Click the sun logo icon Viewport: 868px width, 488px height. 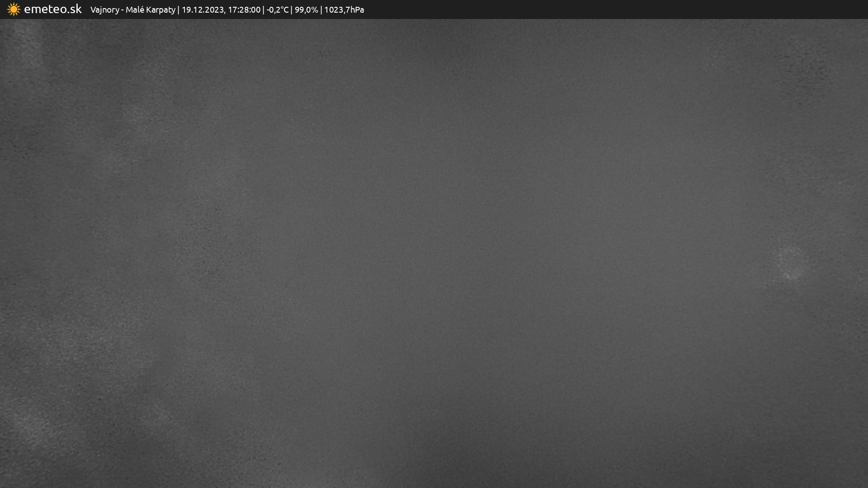click(14, 9)
